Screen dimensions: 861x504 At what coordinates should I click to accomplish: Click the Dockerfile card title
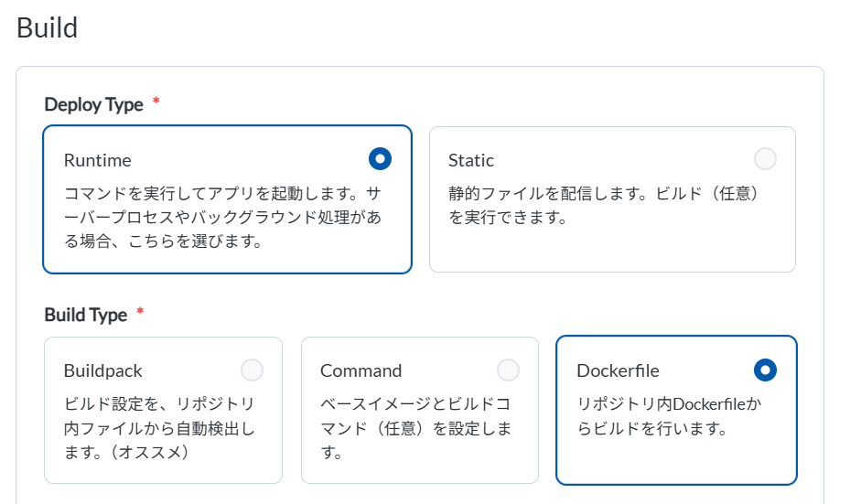pos(619,370)
